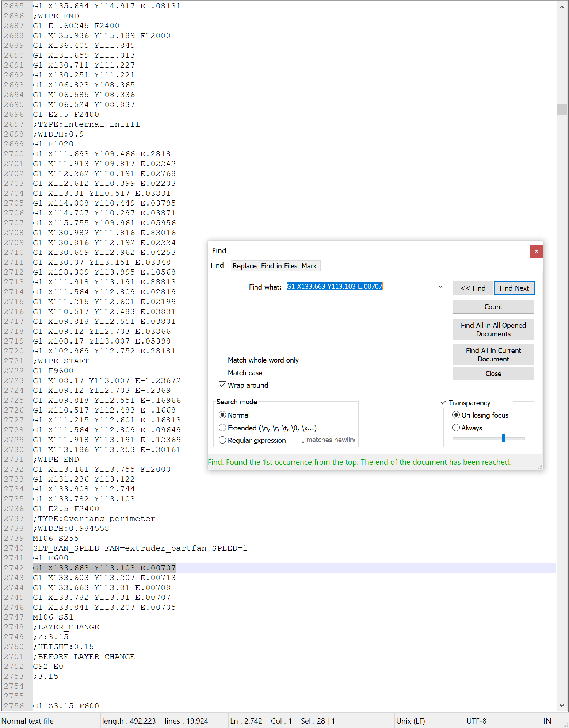Open the Find what history dropdown
569x728 pixels.
tap(440, 287)
